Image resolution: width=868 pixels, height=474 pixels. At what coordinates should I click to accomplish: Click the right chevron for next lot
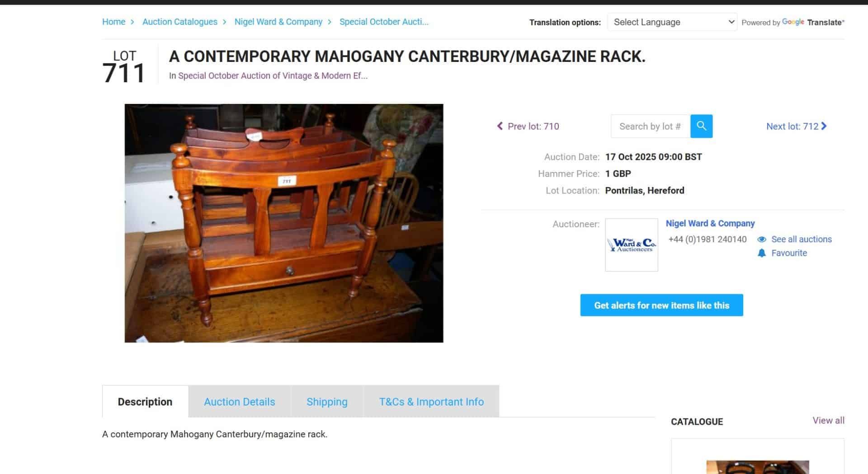[824, 126]
